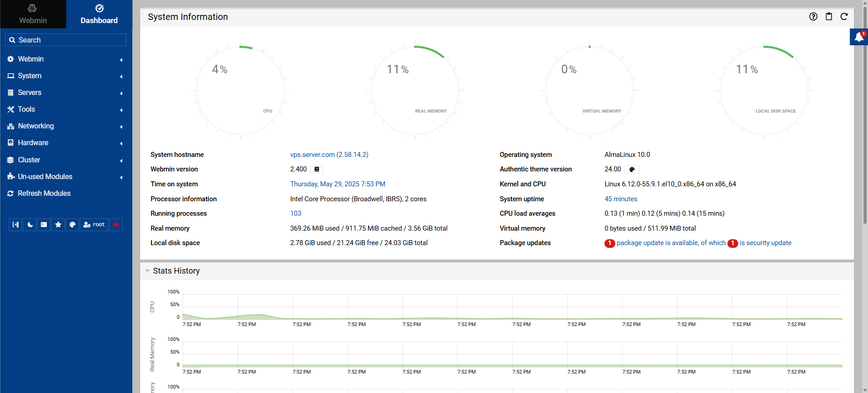Open the root user account button
This screenshot has width=868, height=393.
point(94,225)
